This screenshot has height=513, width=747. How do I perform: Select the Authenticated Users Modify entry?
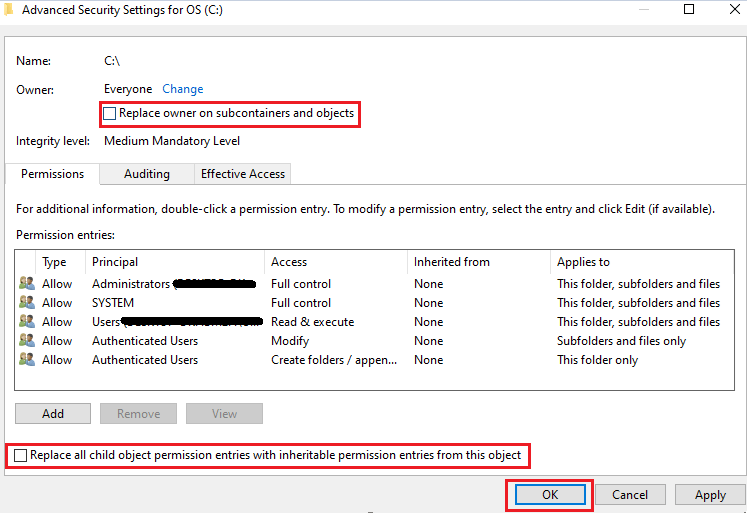pyautogui.click(x=374, y=341)
